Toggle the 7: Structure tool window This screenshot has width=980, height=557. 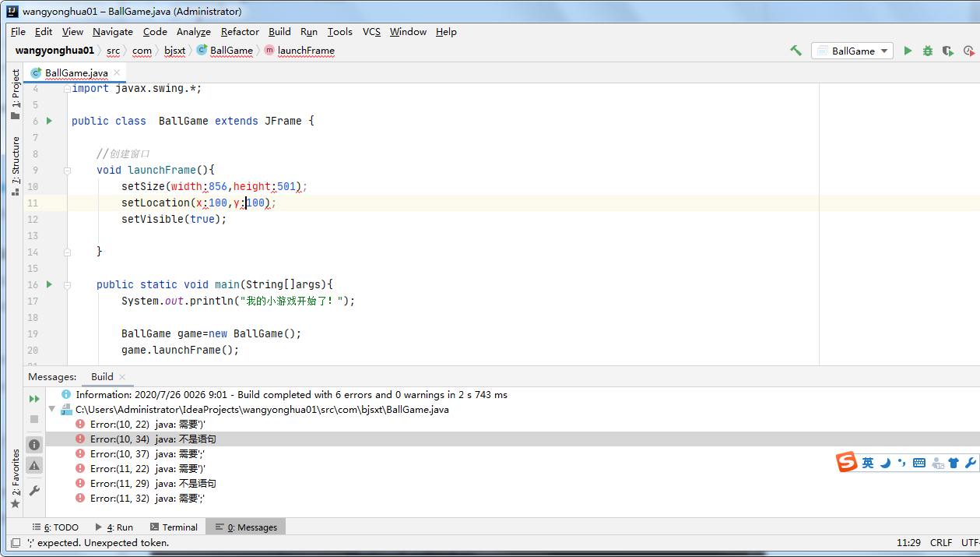pos(16,166)
